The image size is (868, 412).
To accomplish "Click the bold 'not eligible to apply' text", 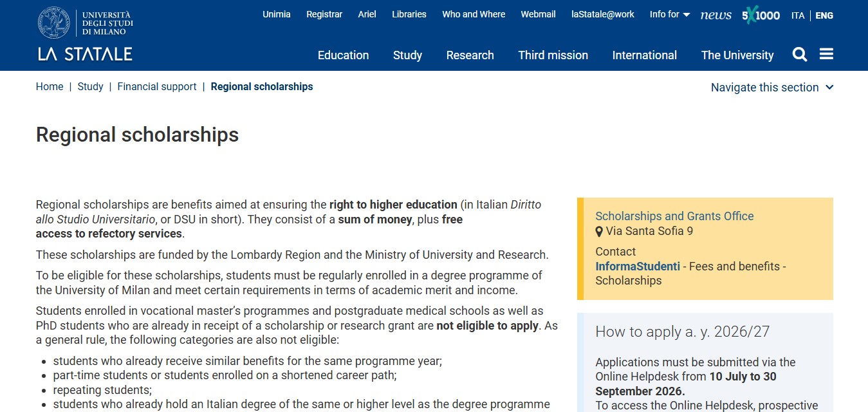I will 488,326.
